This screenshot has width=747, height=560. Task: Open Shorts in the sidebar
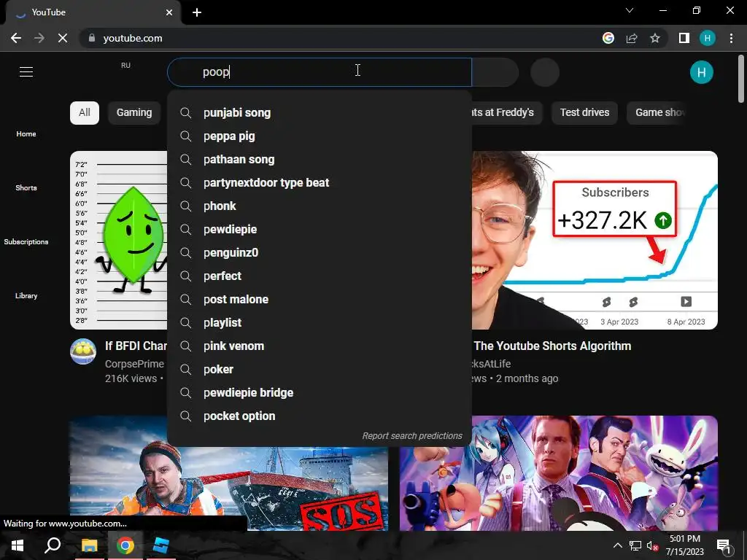coord(26,187)
